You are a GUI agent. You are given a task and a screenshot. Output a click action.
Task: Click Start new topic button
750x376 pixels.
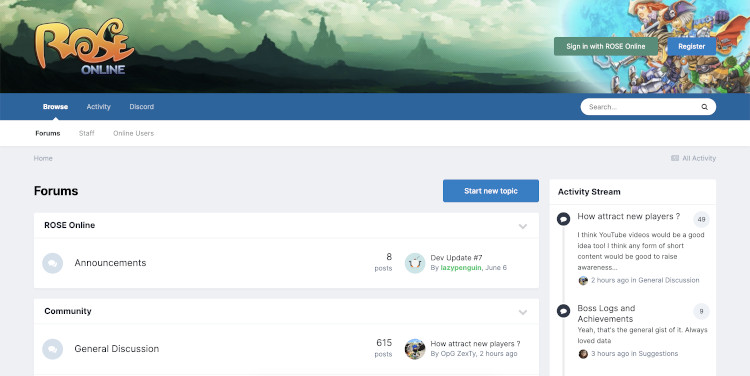click(x=491, y=191)
